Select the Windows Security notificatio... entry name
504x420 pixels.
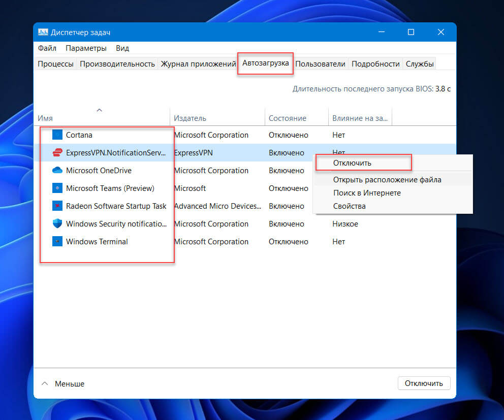pos(116,223)
